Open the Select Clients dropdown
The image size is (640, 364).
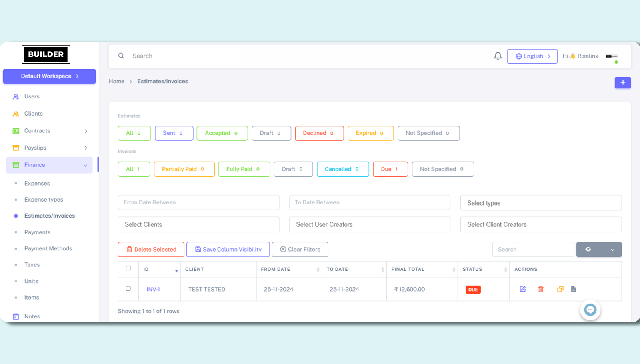pyautogui.click(x=198, y=224)
